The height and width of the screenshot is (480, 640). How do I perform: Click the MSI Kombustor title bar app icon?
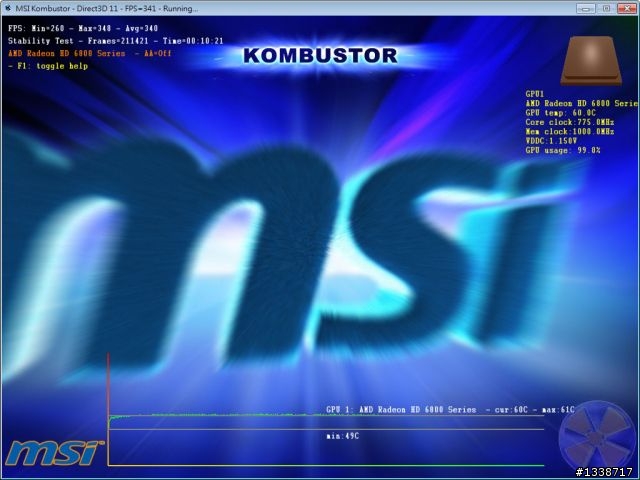(7, 8)
